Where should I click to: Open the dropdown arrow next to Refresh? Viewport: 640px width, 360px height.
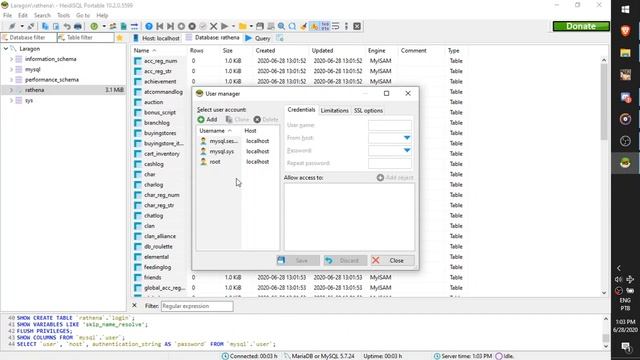104,27
